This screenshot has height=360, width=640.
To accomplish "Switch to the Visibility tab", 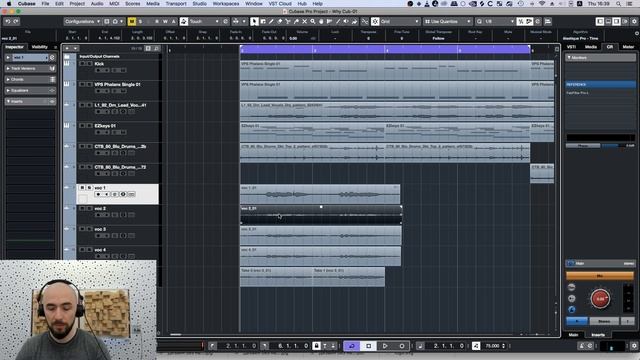I will coord(40,47).
